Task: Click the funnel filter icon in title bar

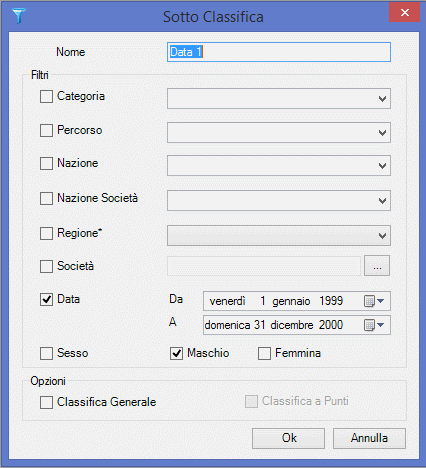Action: [x=19, y=16]
